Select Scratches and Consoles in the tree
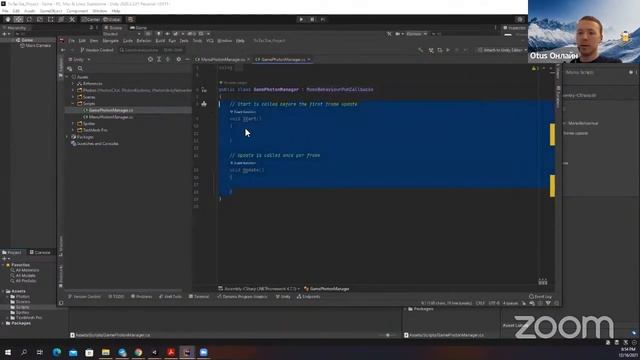The width and height of the screenshot is (640, 360). (95, 144)
